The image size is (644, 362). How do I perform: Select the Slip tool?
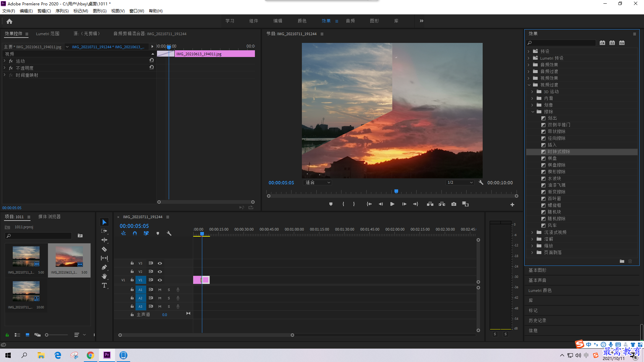pyautogui.click(x=104, y=258)
